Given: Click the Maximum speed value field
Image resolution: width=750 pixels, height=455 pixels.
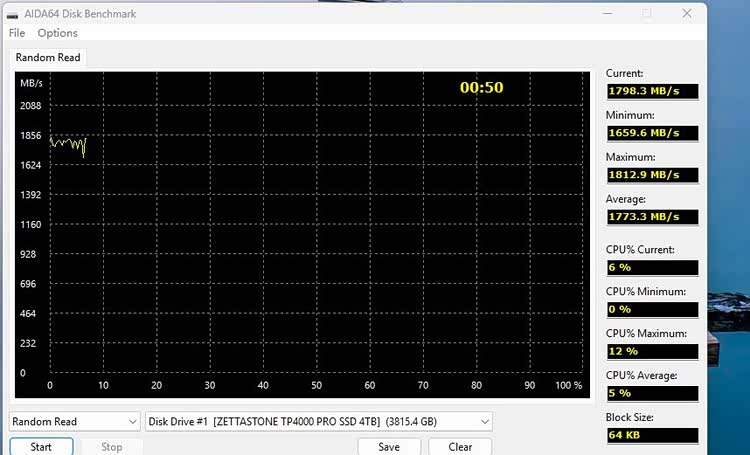Looking at the screenshot, I should click(652, 175).
